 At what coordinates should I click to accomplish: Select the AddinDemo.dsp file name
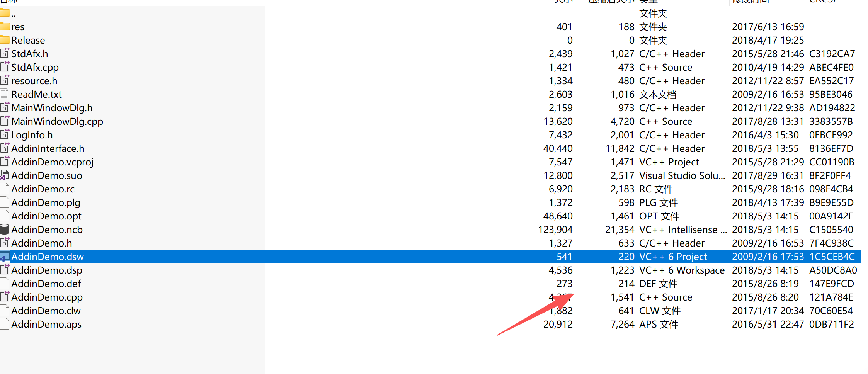point(47,270)
